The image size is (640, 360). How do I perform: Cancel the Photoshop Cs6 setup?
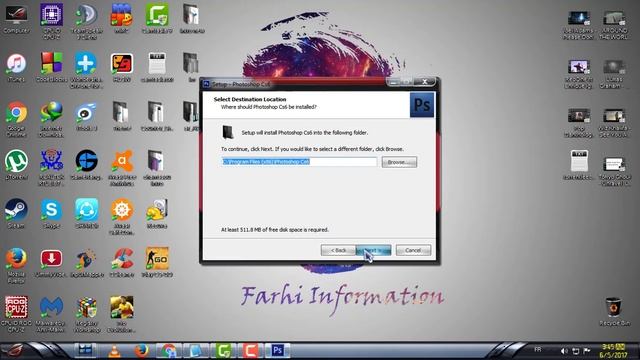pos(413,250)
